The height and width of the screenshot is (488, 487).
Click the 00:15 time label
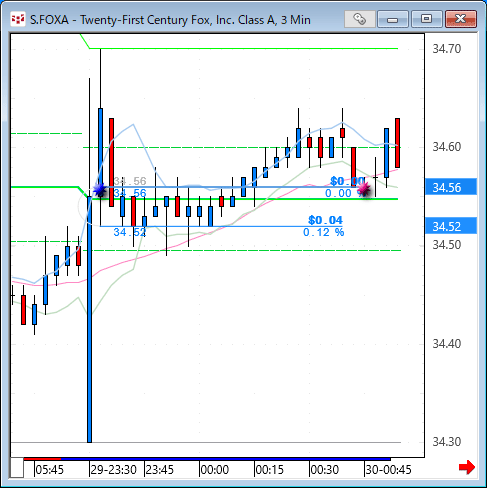point(269,470)
